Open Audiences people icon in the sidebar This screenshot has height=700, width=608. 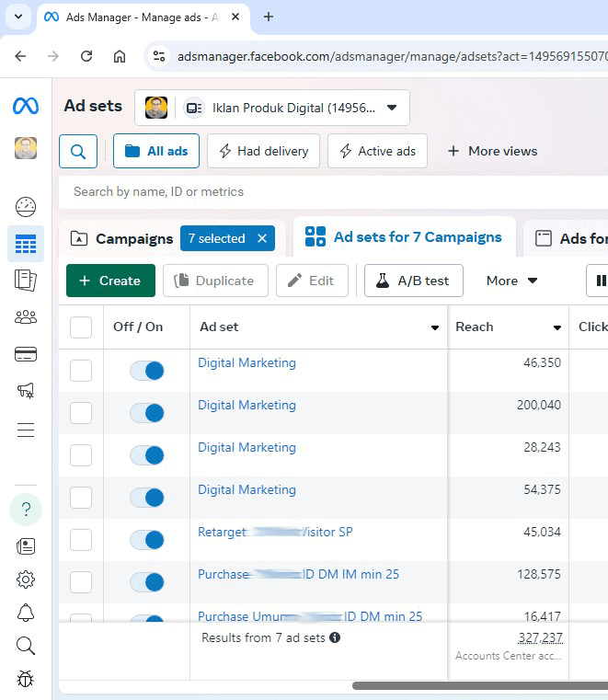pyautogui.click(x=26, y=317)
